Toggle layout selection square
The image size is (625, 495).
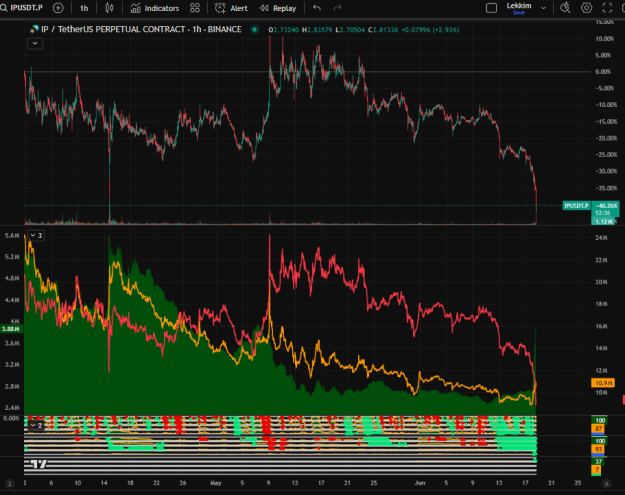click(491, 8)
